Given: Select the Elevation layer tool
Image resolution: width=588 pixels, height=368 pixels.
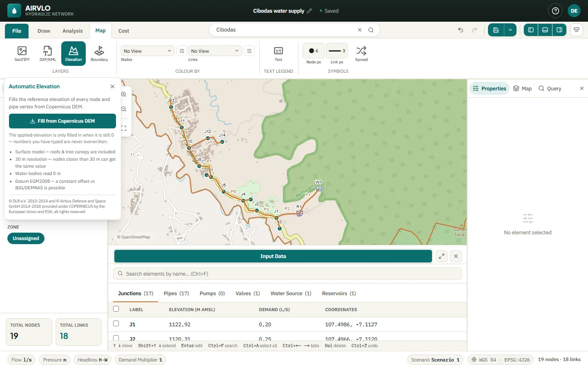Looking at the screenshot, I should [x=73, y=54].
